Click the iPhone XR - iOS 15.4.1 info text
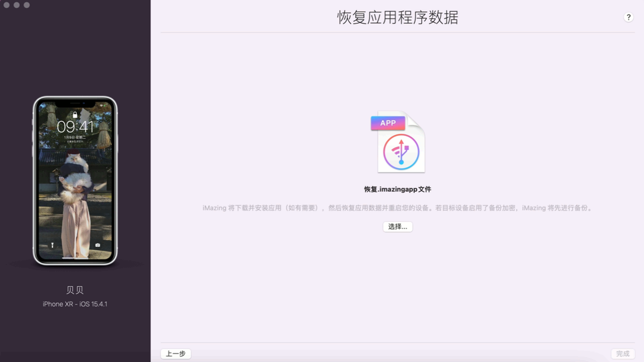Image resolution: width=644 pixels, height=362 pixels. tap(74, 304)
